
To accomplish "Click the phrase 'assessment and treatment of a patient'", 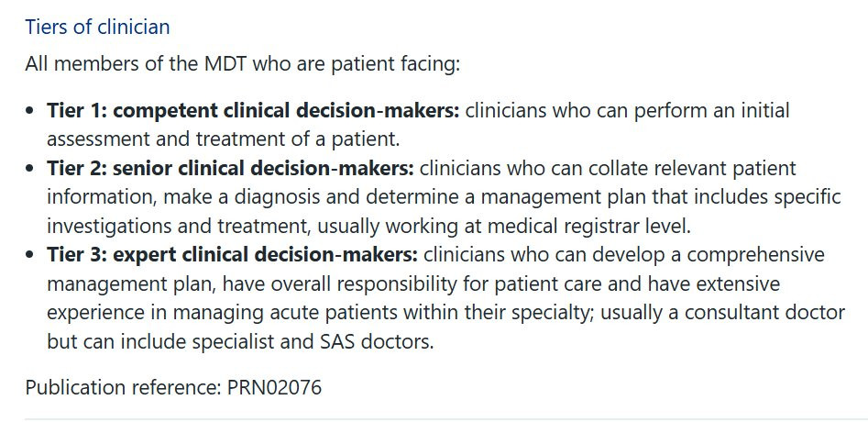I will [221, 139].
